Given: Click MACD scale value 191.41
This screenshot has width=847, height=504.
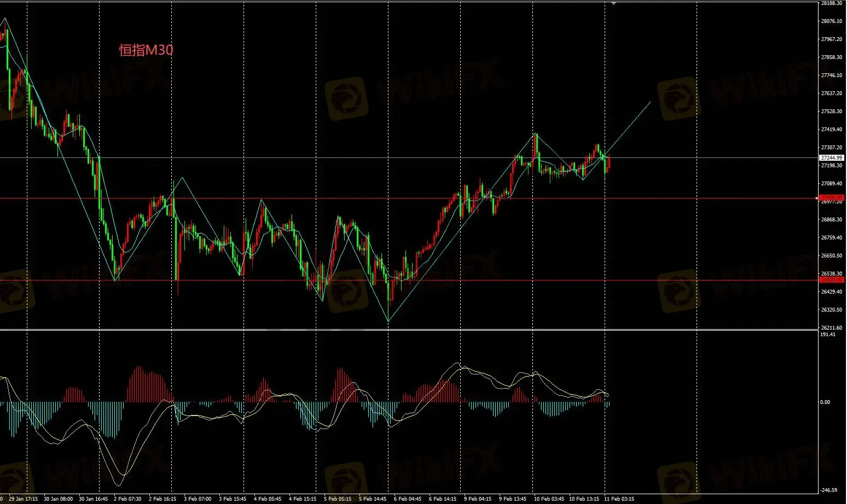Looking at the screenshot, I should click(828, 335).
